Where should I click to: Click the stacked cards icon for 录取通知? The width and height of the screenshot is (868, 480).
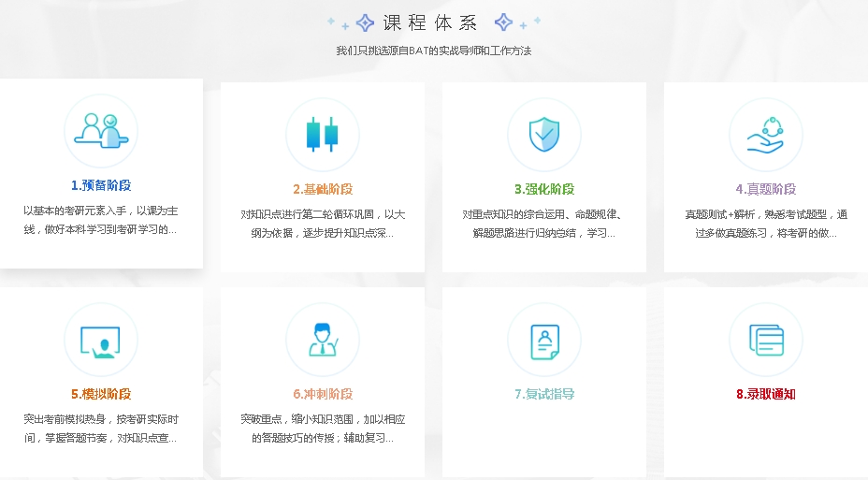(766, 340)
